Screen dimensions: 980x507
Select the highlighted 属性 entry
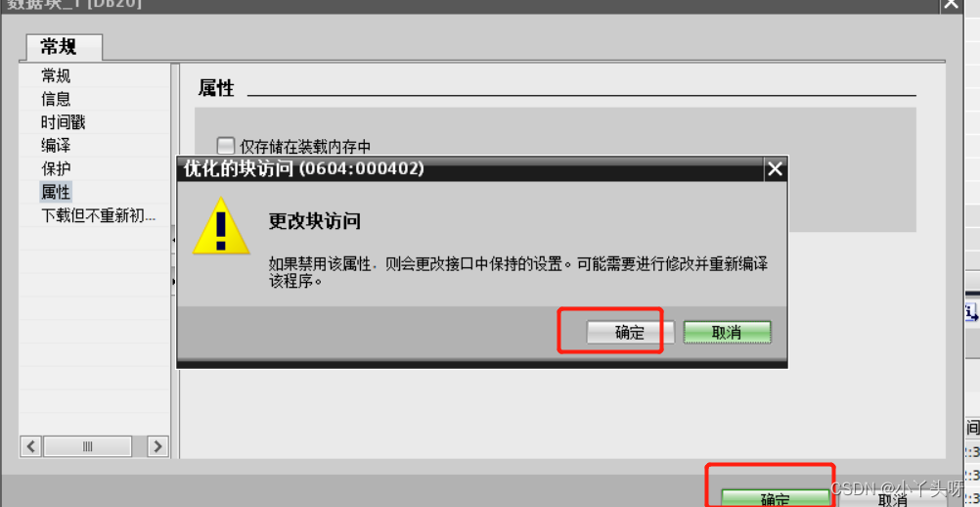pos(56,191)
